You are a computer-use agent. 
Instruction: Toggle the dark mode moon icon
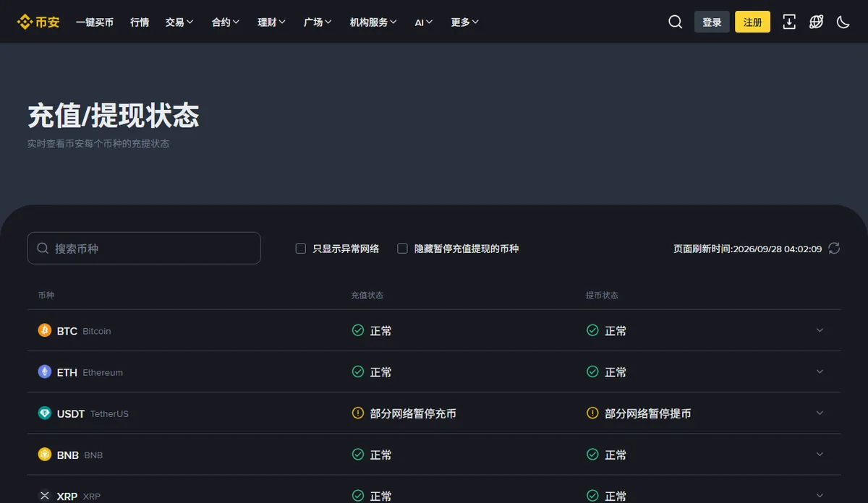(843, 22)
